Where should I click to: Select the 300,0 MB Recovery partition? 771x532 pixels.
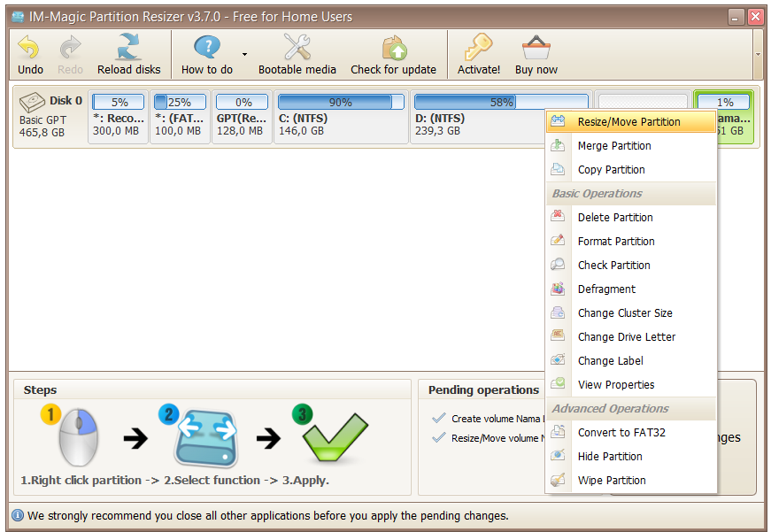pos(118,118)
